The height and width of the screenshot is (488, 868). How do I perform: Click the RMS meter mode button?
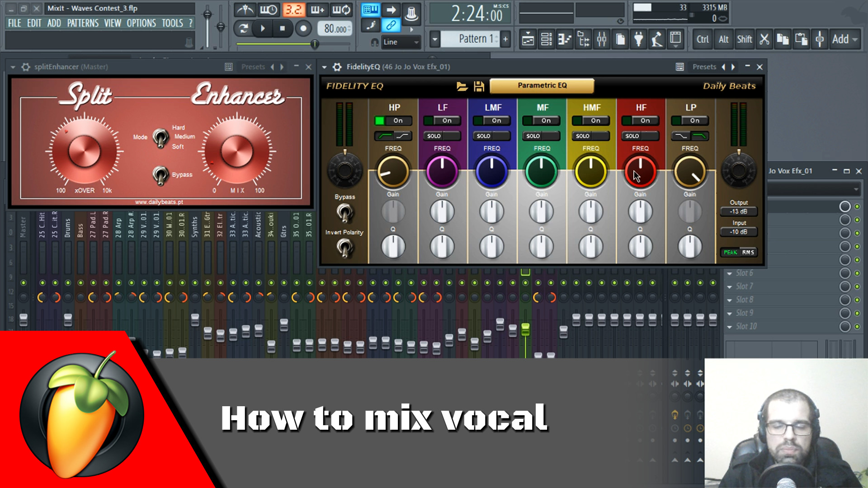[x=748, y=252]
